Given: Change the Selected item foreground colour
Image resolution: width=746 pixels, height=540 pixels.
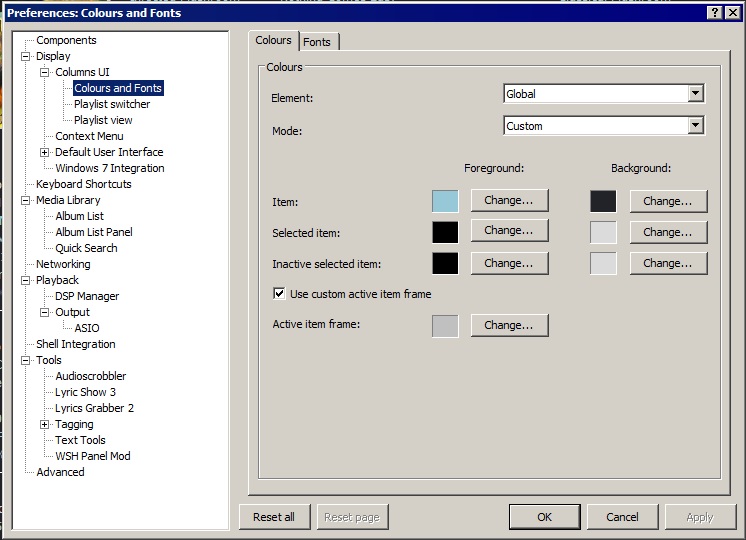Looking at the screenshot, I should [508, 231].
